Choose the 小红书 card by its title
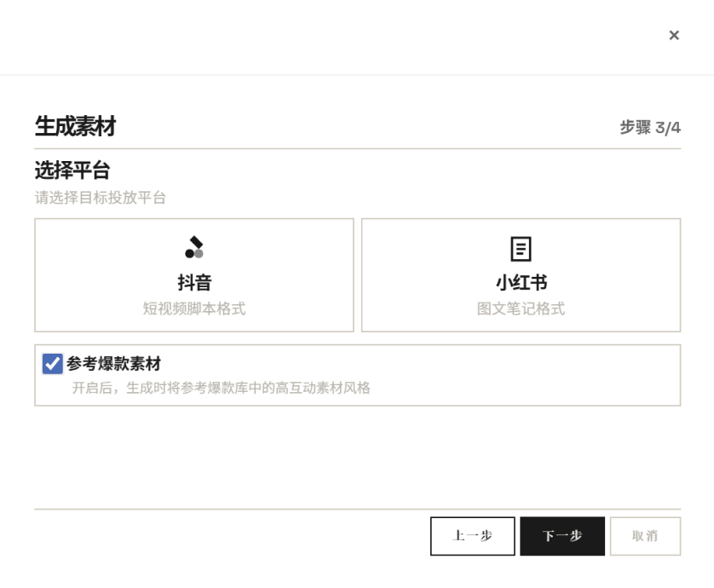 [x=521, y=282]
